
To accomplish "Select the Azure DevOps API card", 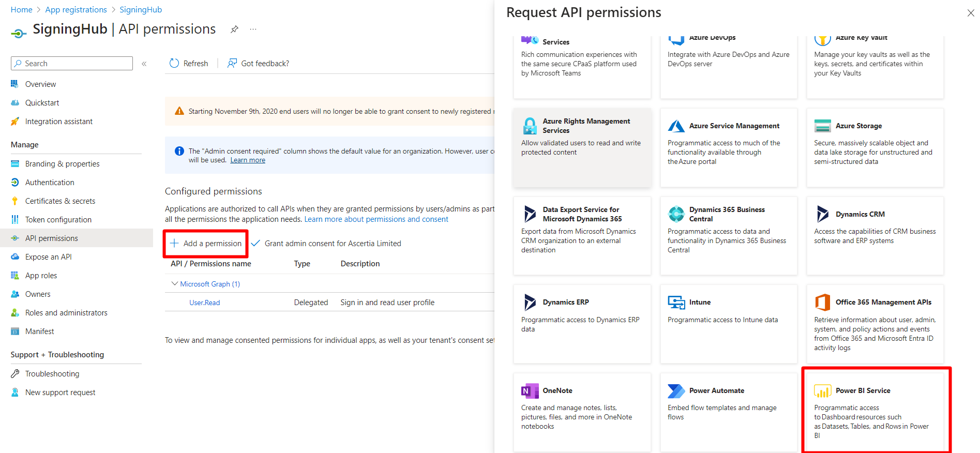I will [729, 67].
